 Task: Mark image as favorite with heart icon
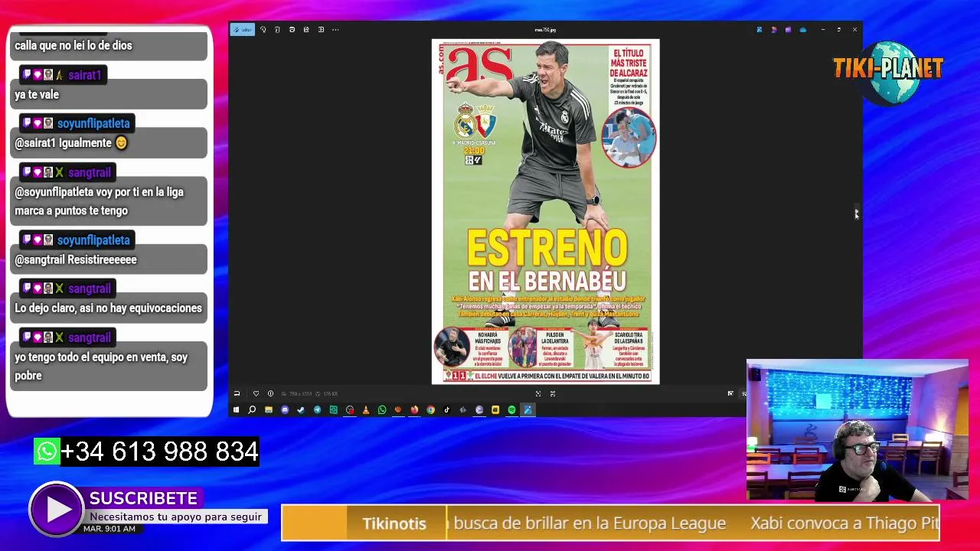[x=256, y=393]
